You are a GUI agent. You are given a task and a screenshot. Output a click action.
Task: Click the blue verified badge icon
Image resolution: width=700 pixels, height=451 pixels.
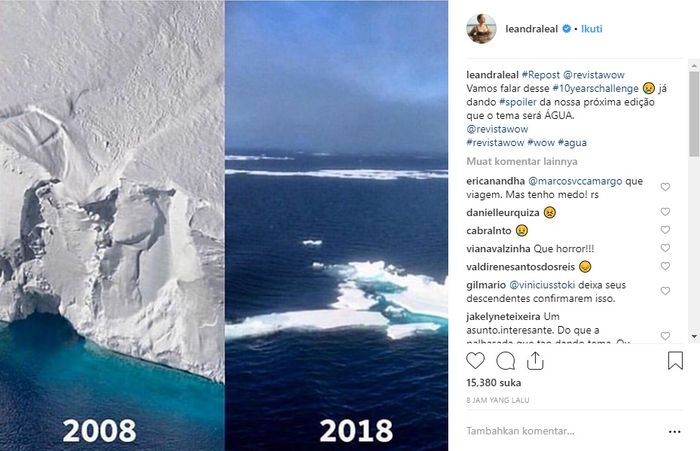(x=566, y=29)
